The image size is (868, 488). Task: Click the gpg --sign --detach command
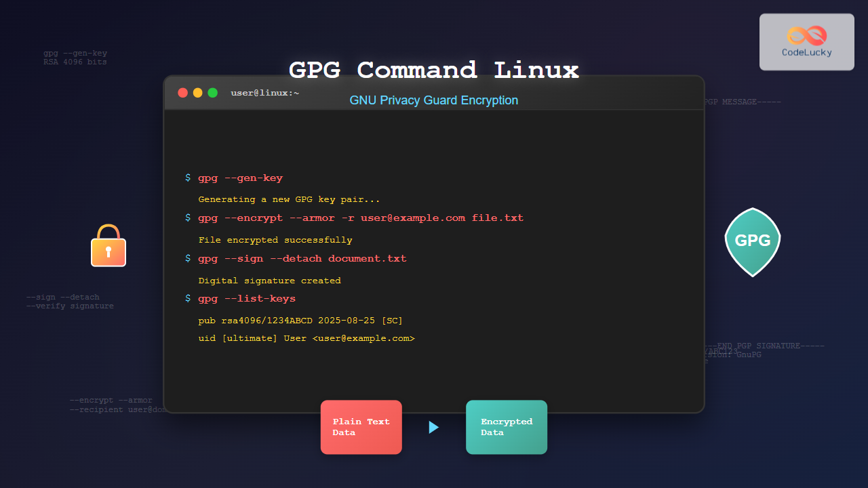(302, 259)
